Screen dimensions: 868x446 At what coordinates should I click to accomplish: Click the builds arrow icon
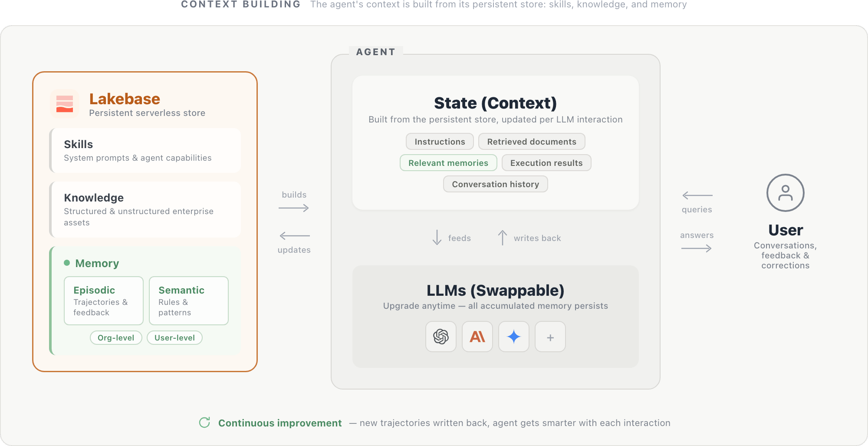tap(294, 208)
